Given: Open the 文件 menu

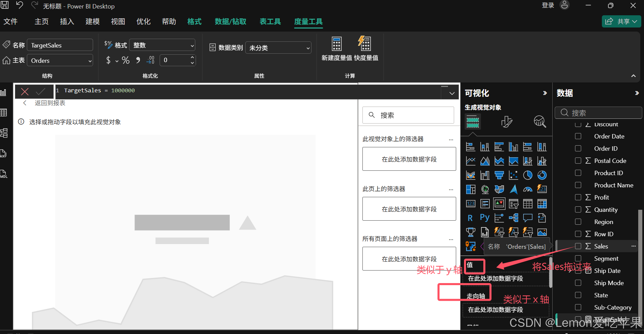Looking at the screenshot, I should (x=11, y=21).
